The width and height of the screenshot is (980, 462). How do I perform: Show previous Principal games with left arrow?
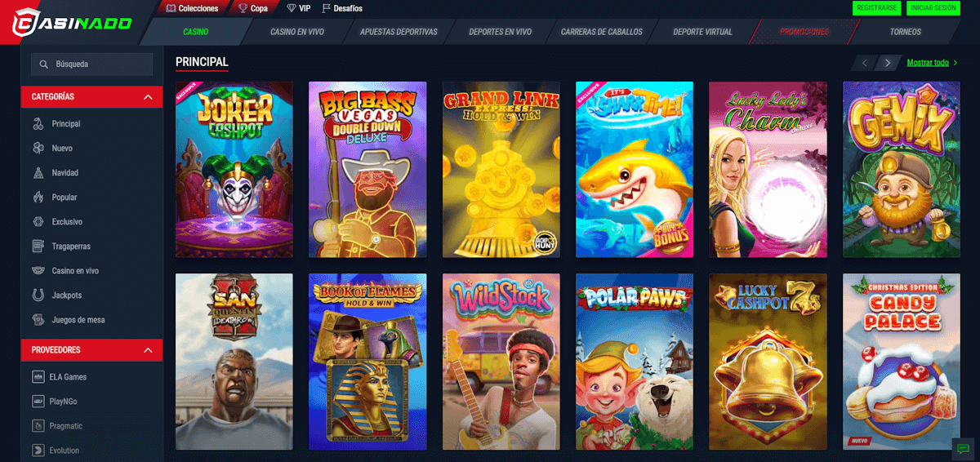pyautogui.click(x=865, y=63)
